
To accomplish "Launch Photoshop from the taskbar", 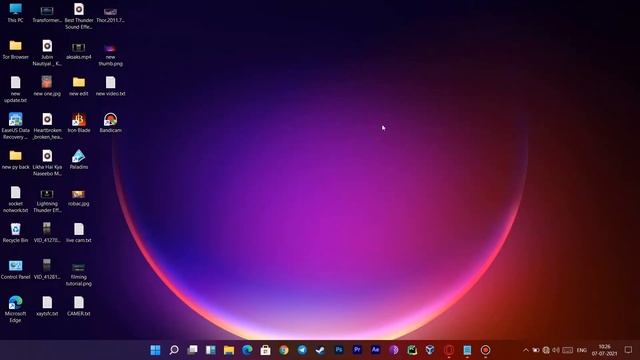I will click(339, 350).
